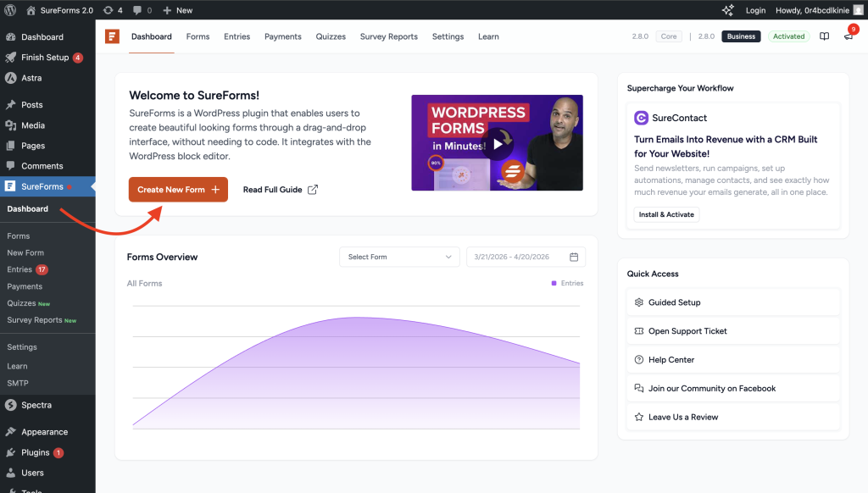Viewport: 868px width, 493px height.
Task: Expand the Select Form dropdown
Action: point(399,257)
